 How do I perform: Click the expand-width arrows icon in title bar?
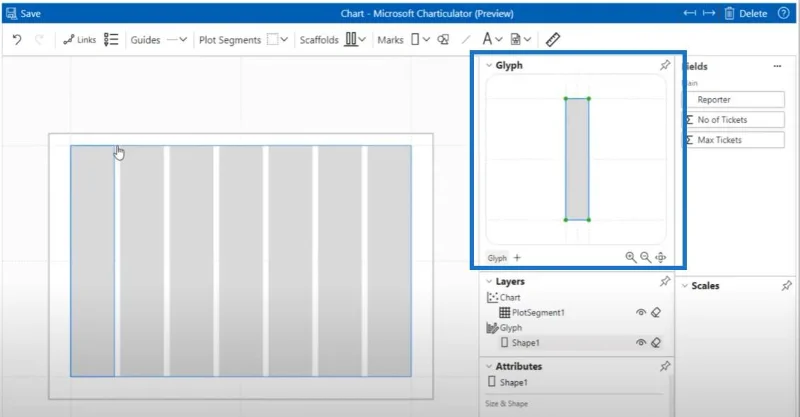point(709,13)
